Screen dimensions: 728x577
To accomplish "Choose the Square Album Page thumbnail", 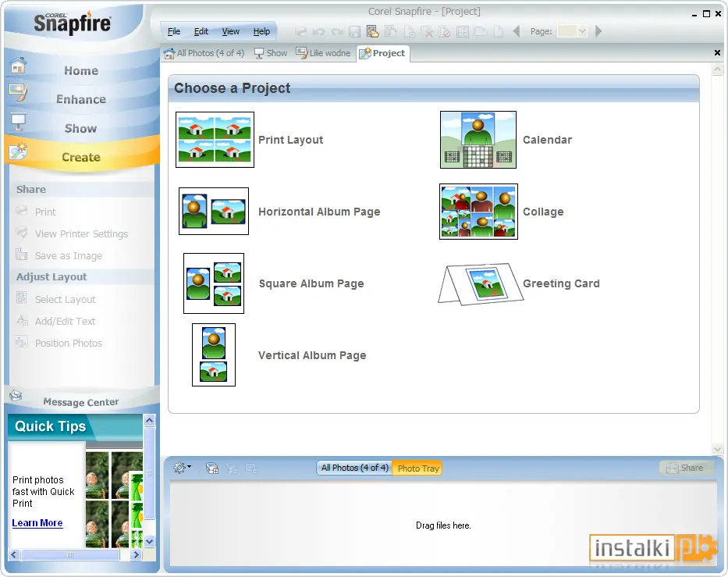I will [x=214, y=283].
